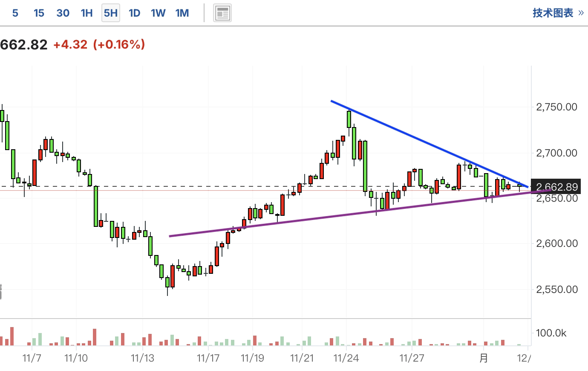Screen dimensions: 588x371
Task: Click the 11/7 date label
Action: [32, 358]
